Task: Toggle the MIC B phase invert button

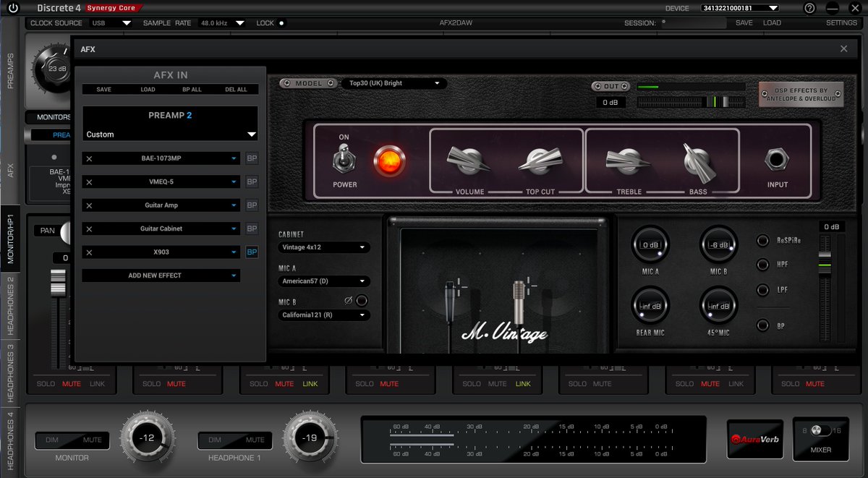Action: click(362, 301)
